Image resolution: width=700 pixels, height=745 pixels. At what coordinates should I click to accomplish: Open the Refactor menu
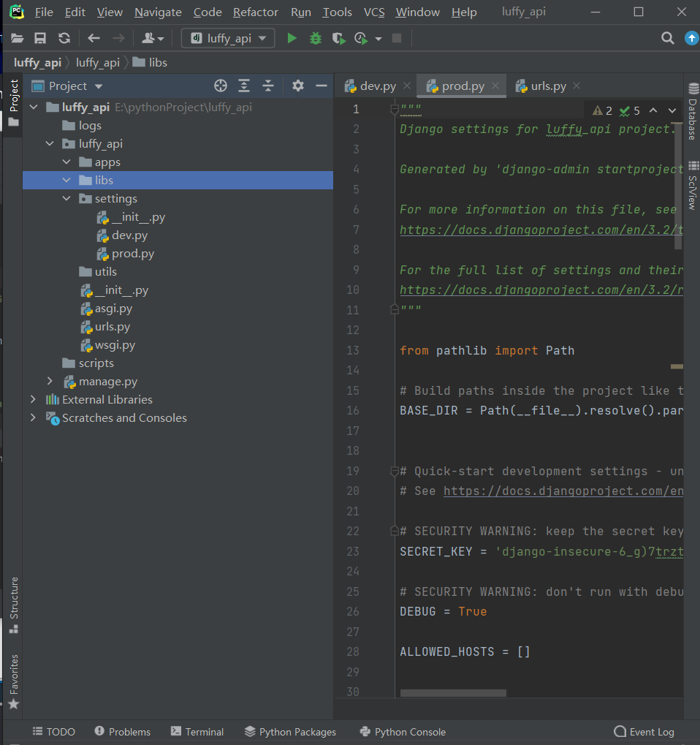[255, 12]
